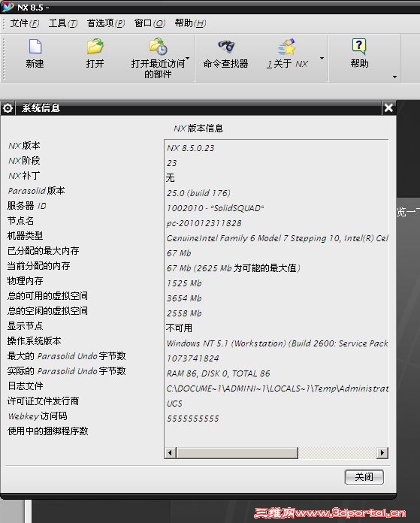Close the 系统信息 dialog with X

point(388,108)
